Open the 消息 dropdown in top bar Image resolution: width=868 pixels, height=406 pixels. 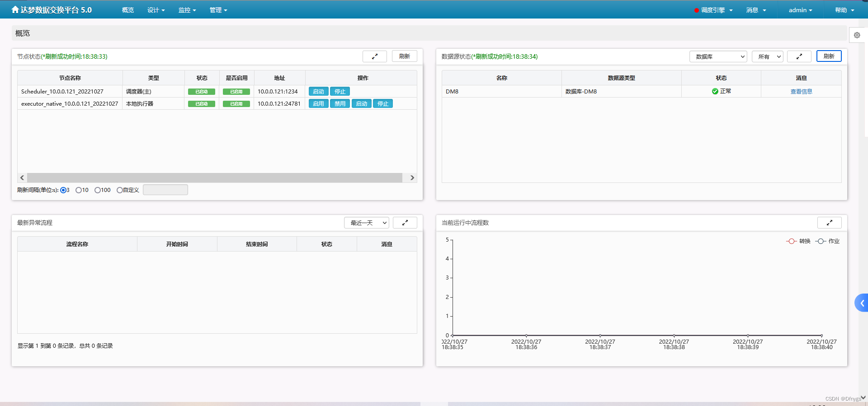[756, 10]
